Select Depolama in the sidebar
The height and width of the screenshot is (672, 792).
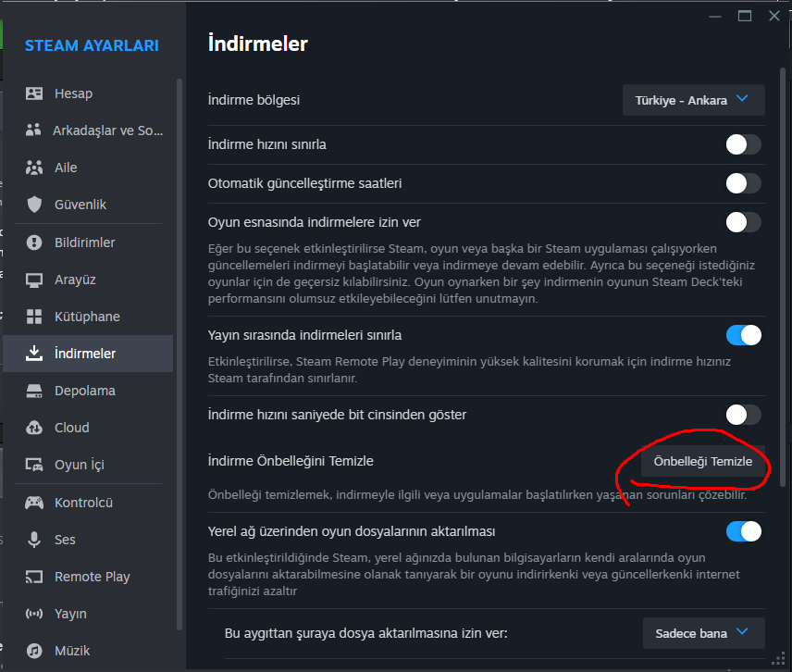pyautogui.click(x=88, y=391)
